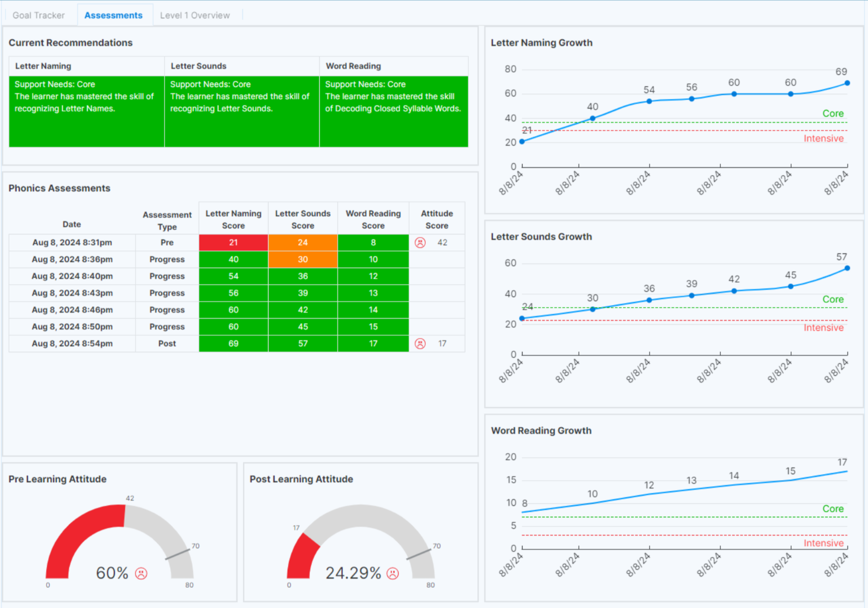
Task: Click the Letter Naming Score column header
Action: tap(233, 219)
